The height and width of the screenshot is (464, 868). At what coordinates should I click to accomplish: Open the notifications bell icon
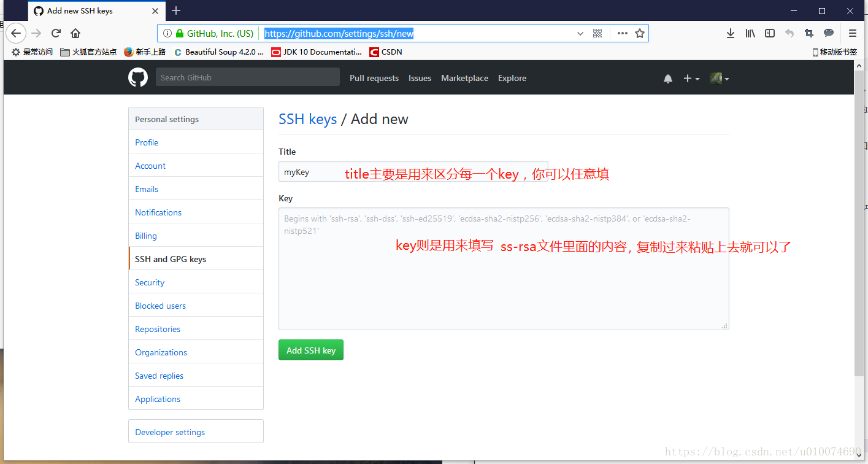coord(668,79)
